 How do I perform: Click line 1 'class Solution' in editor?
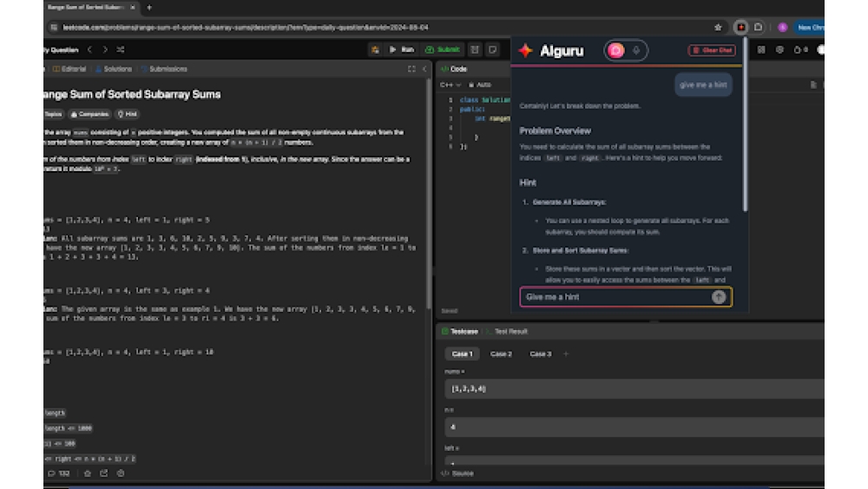pyautogui.click(x=485, y=100)
